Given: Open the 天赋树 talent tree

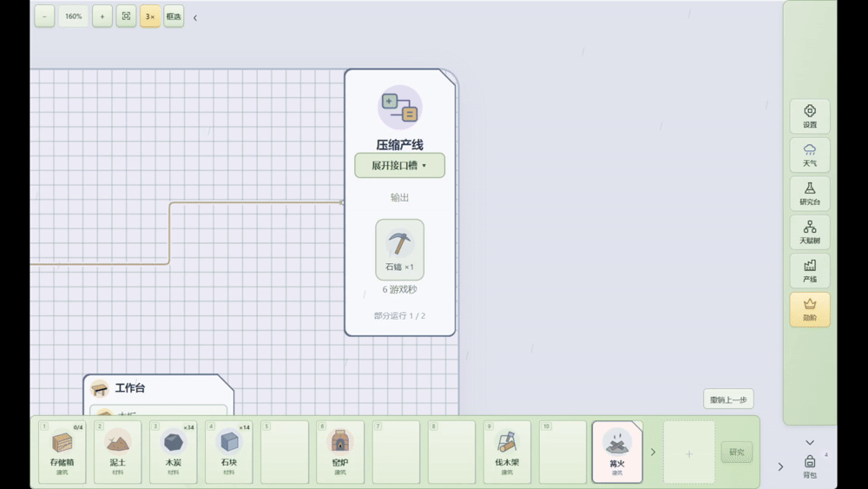Looking at the screenshot, I should [x=810, y=232].
